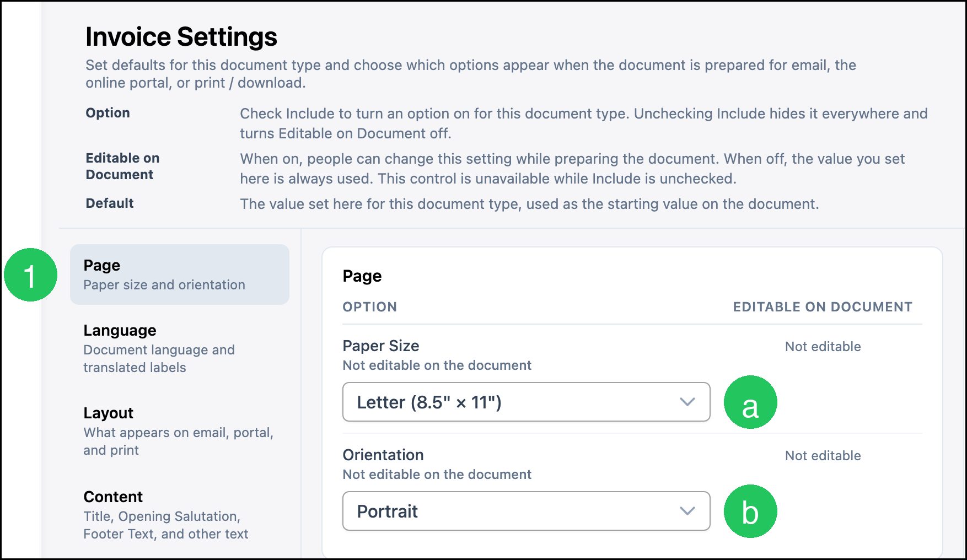
Task: Click 'Not editable on the document' under Paper Size
Action: [x=437, y=365]
